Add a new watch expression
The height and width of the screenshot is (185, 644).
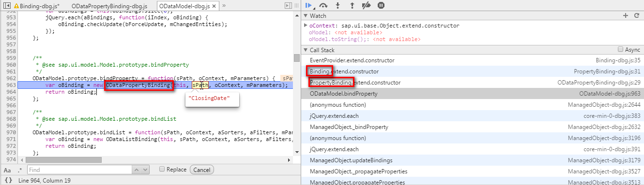tap(625, 16)
